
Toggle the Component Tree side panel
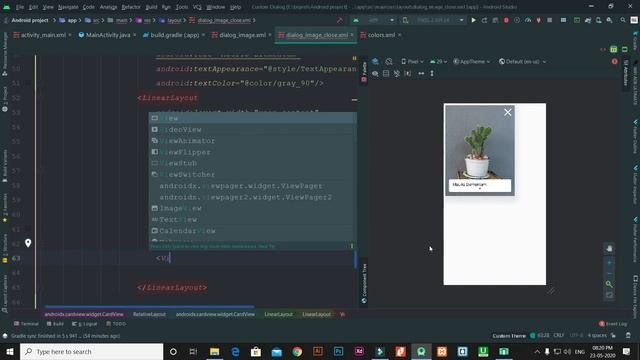tap(364, 283)
